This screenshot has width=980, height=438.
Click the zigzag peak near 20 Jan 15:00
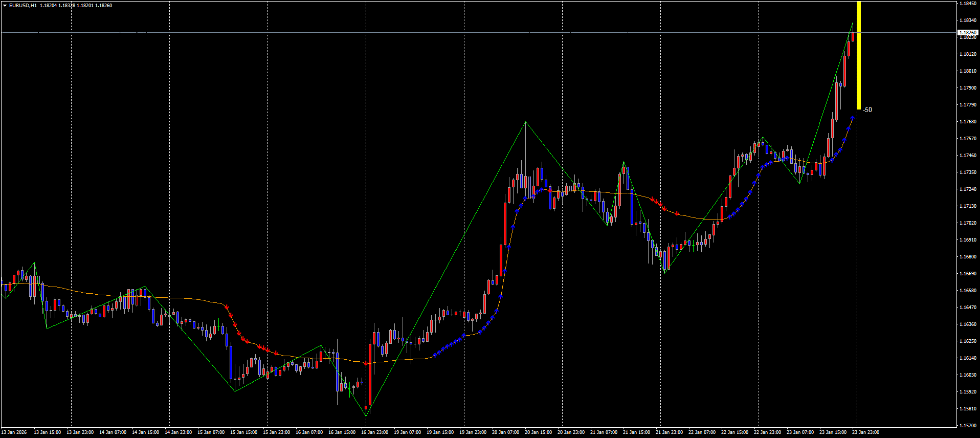click(x=525, y=122)
